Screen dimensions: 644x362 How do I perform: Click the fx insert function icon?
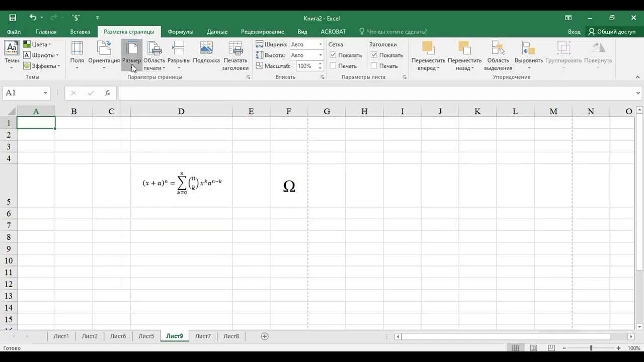107,93
